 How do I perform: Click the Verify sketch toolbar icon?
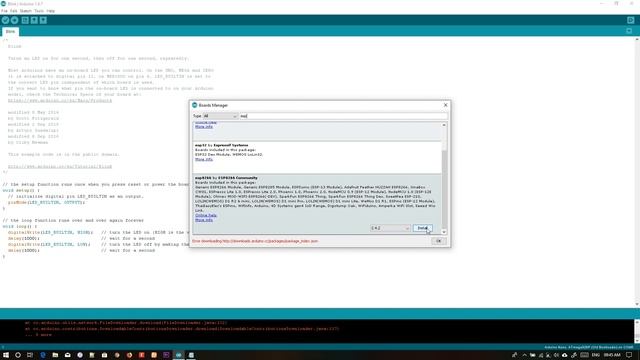pos(5,20)
